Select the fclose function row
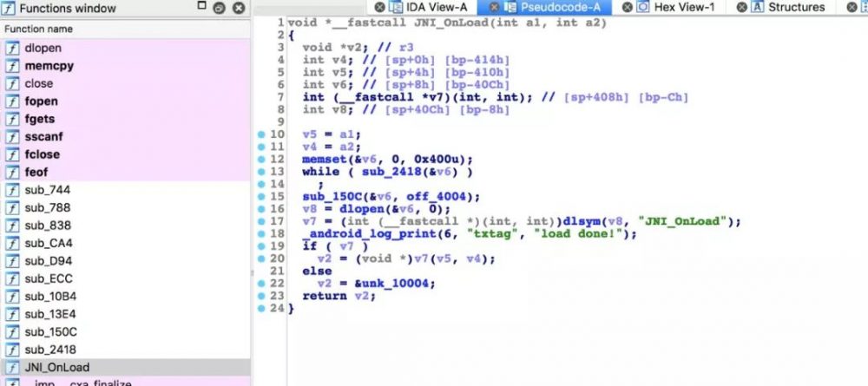The width and height of the screenshot is (868, 386). pyautogui.click(x=125, y=154)
